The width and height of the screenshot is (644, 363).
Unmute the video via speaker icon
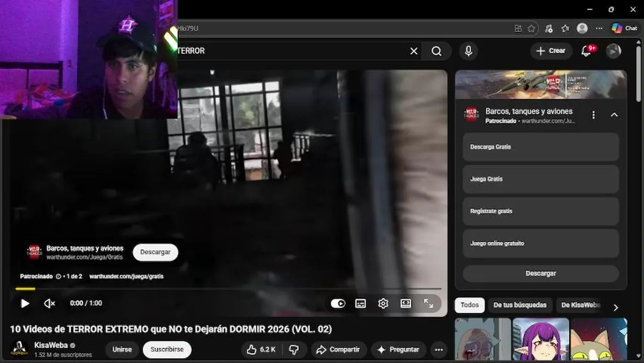(x=49, y=303)
